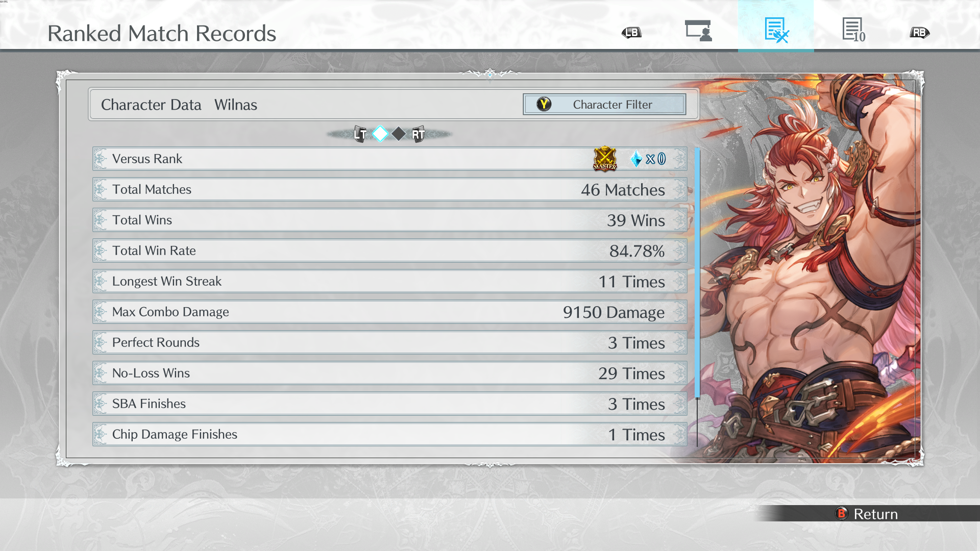Viewport: 980px width, 551px height.
Task: Click the Y button icon on Character Filter
Action: [x=544, y=105]
